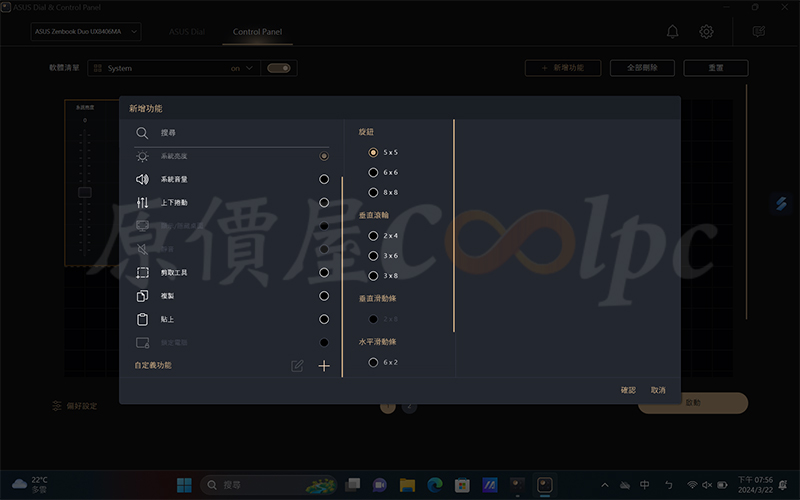Click the size options vertical scrollbar
Viewport: 800px width, 500px height.
(x=454, y=226)
